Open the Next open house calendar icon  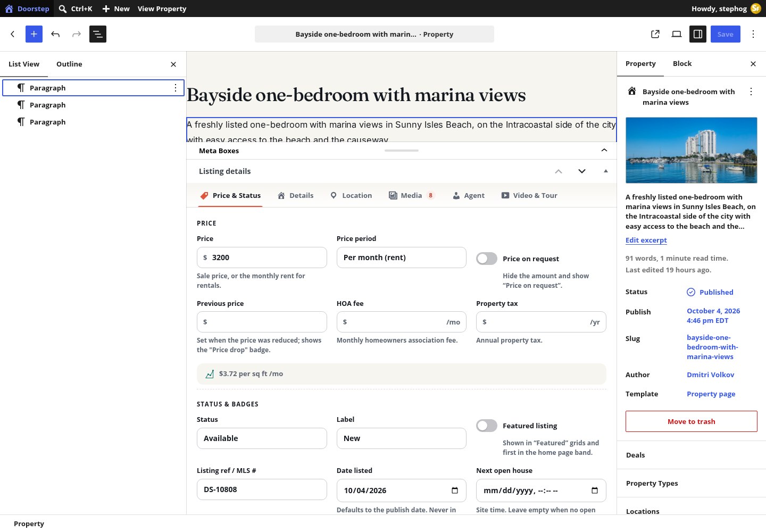coord(595,491)
